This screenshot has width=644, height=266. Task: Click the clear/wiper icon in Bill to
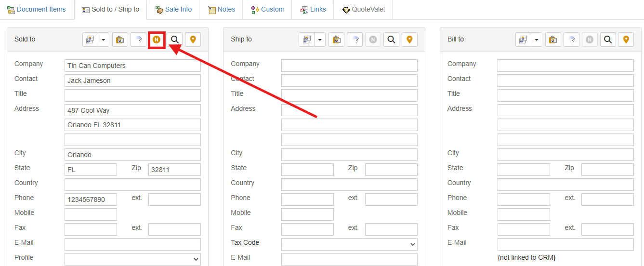coord(571,40)
